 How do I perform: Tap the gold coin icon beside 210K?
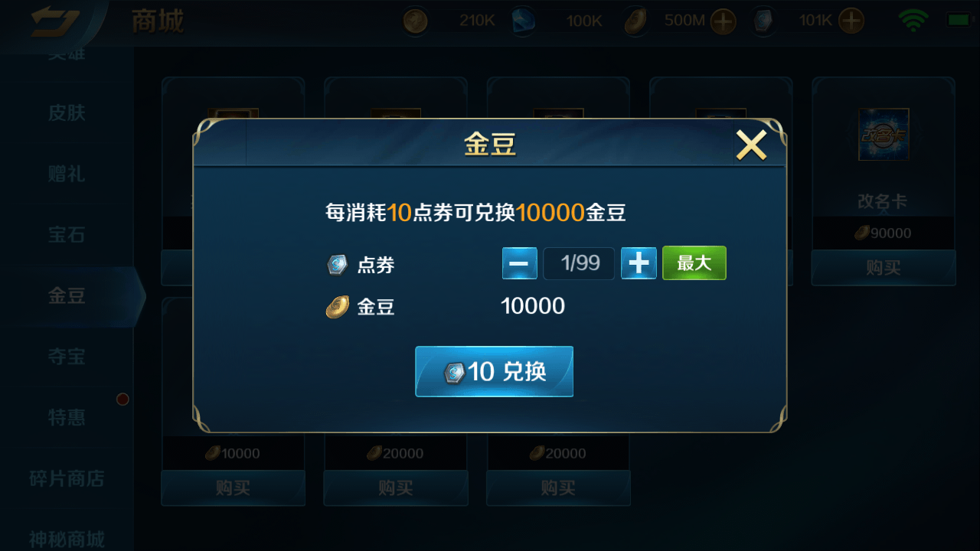tap(416, 21)
